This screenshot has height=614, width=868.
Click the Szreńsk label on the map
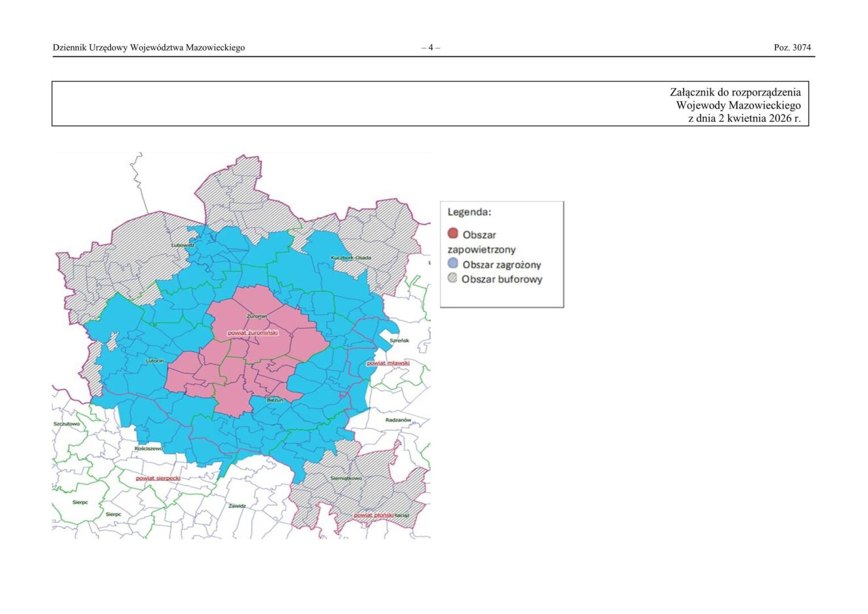coord(399,340)
